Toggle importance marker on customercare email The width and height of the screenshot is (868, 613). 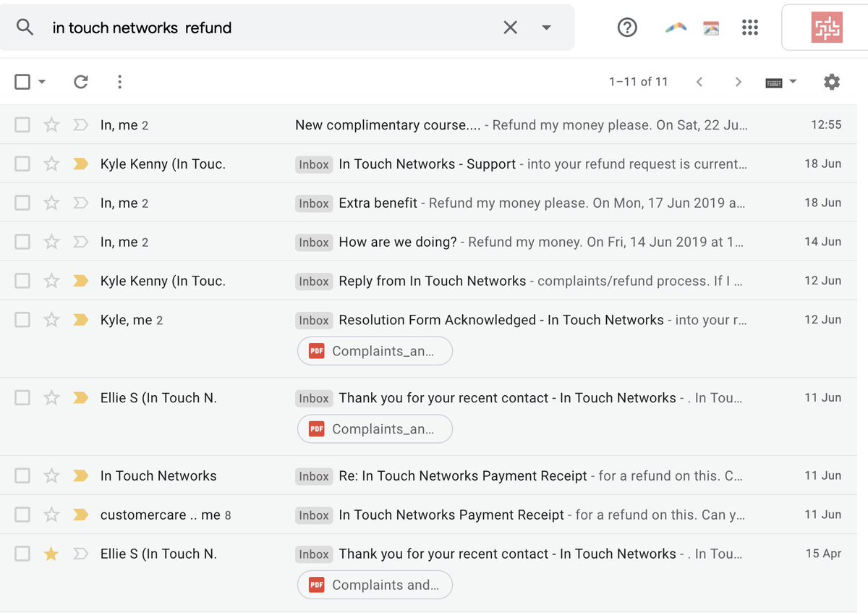coord(80,515)
